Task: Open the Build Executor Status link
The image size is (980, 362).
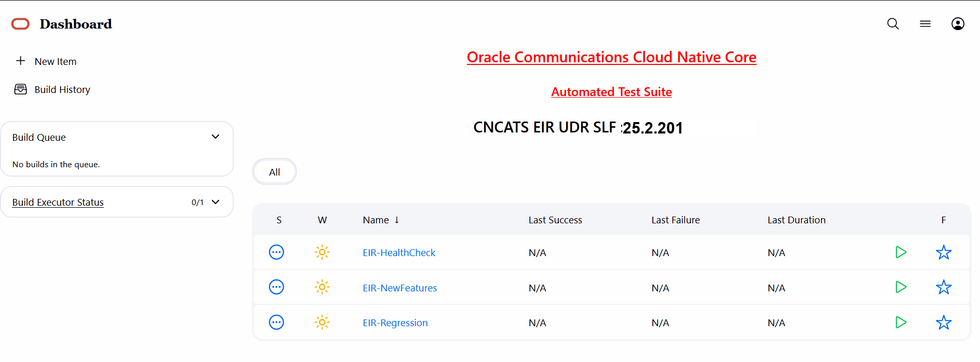Action: point(58,202)
